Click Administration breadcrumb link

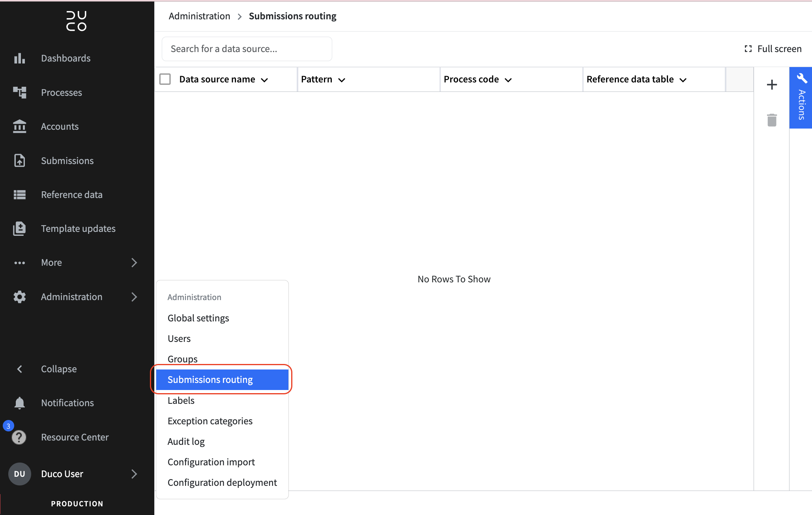click(x=199, y=16)
